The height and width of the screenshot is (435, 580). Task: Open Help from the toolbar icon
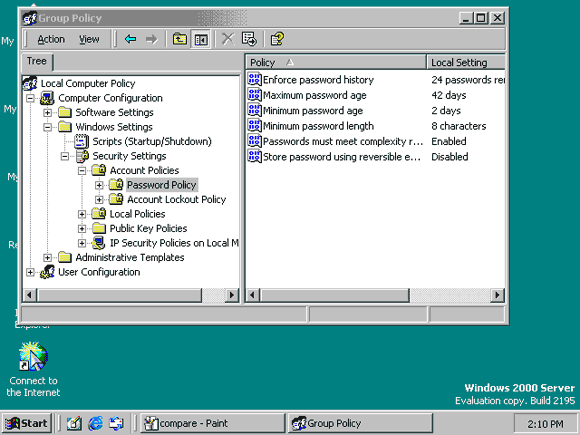[277, 39]
